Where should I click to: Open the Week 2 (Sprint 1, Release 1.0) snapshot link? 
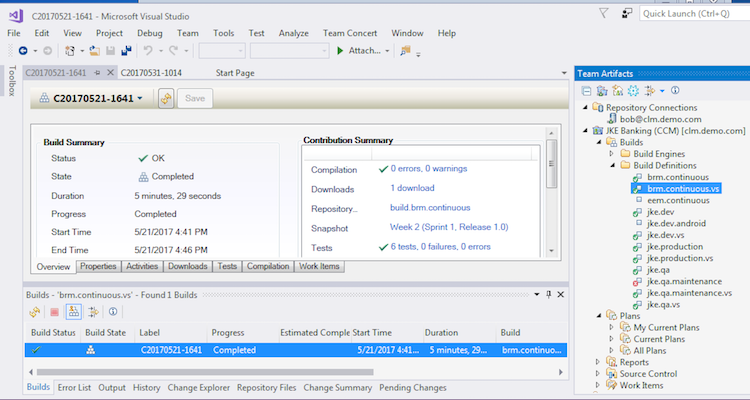click(449, 227)
